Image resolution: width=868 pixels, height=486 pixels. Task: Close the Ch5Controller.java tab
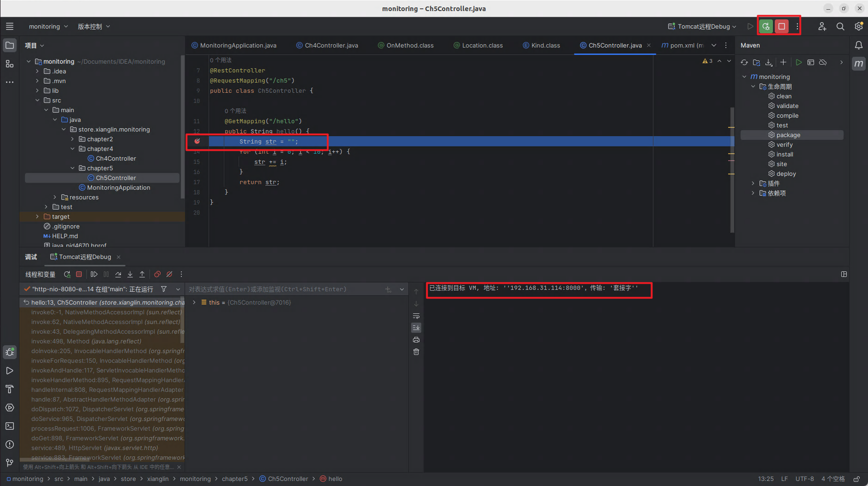click(649, 45)
